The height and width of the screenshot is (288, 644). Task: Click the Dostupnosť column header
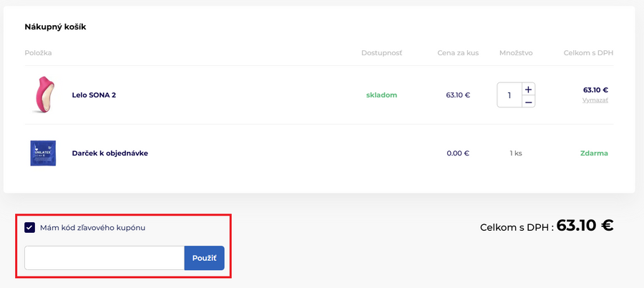pos(381,53)
